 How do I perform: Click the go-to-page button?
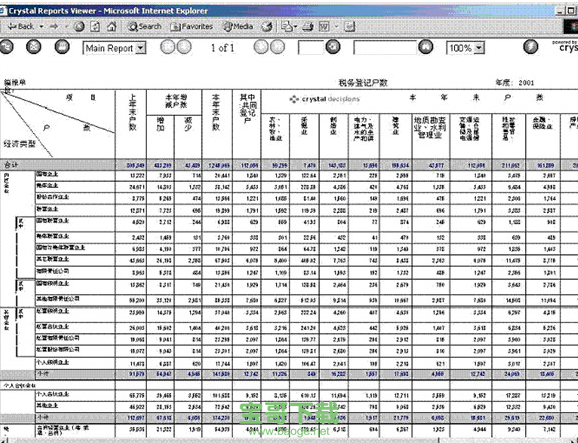(333, 47)
